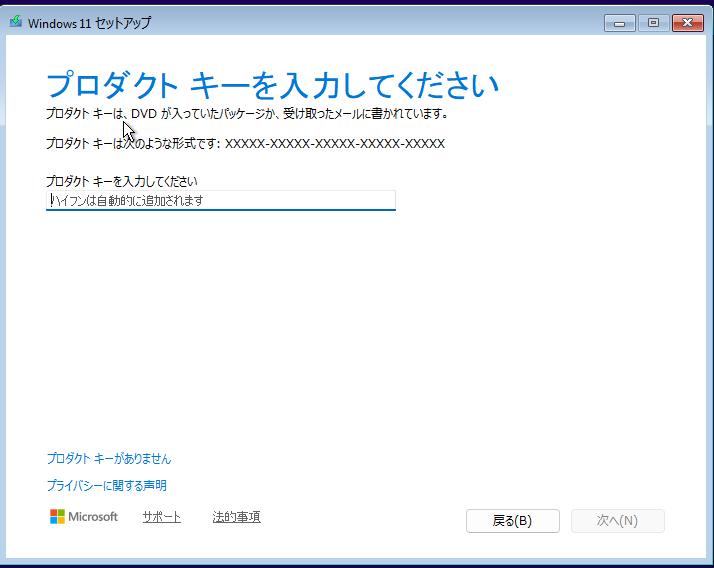Image resolution: width=714 pixels, height=568 pixels.
Task: Close the Windows 11 setup window
Action: (688, 23)
